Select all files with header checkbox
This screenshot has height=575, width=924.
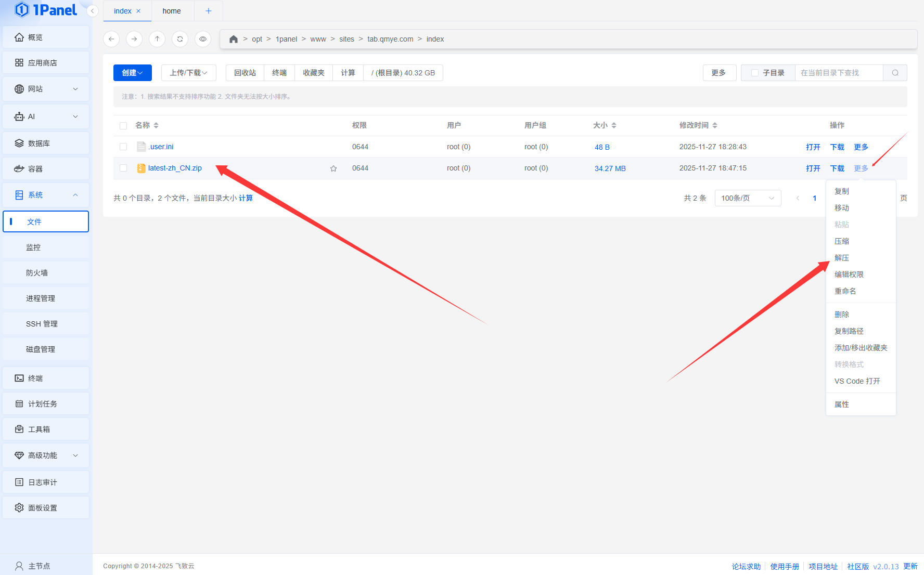(x=123, y=125)
